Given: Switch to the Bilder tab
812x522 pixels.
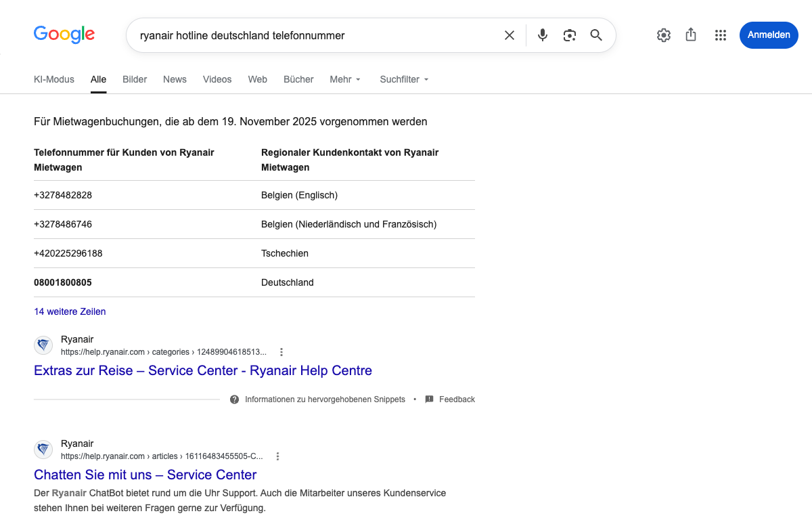Looking at the screenshot, I should tap(135, 79).
